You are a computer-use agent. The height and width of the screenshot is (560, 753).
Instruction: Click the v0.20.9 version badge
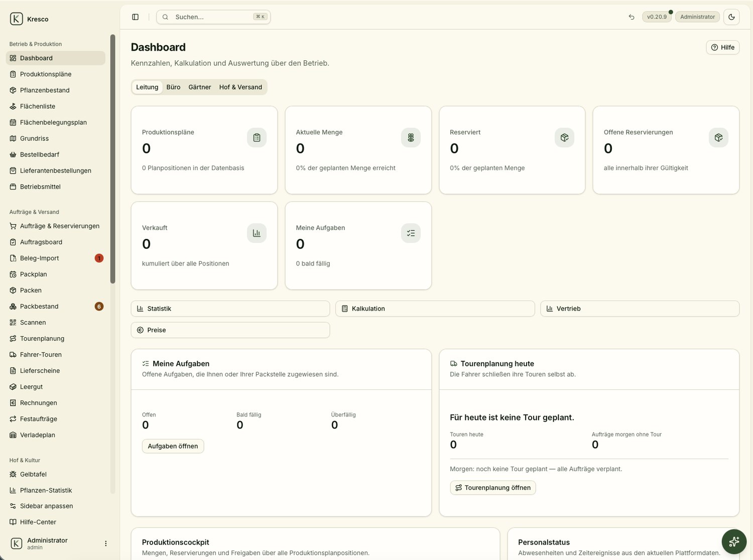click(x=657, y=17)
